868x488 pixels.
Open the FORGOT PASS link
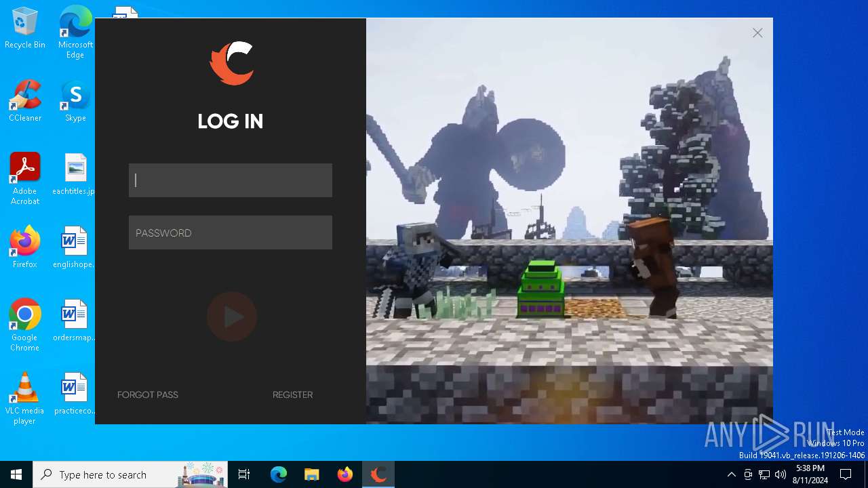coord(148,394)
